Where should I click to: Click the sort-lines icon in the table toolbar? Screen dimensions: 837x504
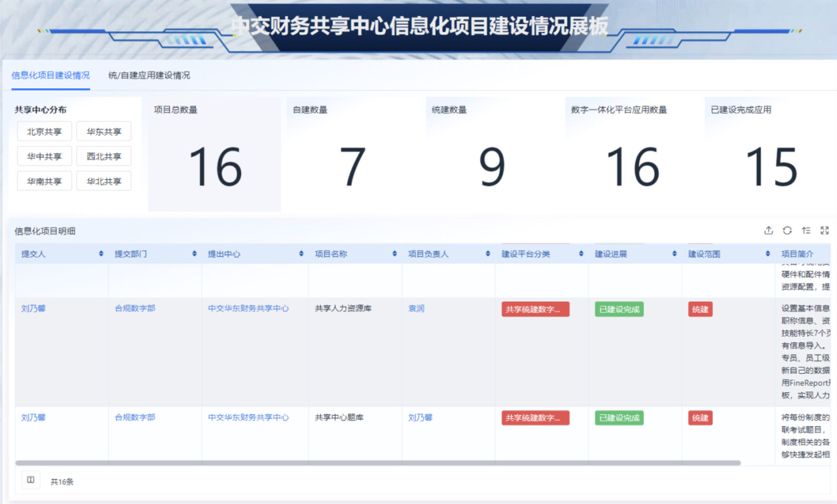pos(806,230)
